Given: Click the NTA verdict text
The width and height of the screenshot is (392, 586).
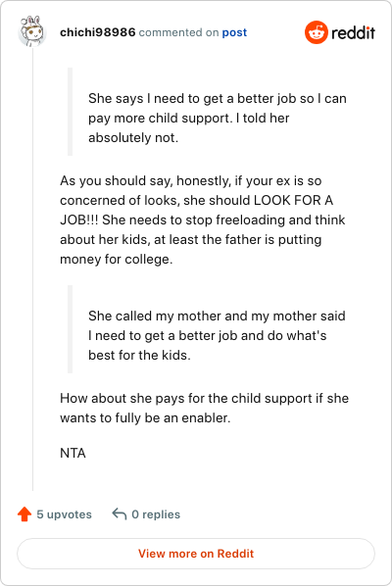Looking at the screenshot, I should 73,453.
